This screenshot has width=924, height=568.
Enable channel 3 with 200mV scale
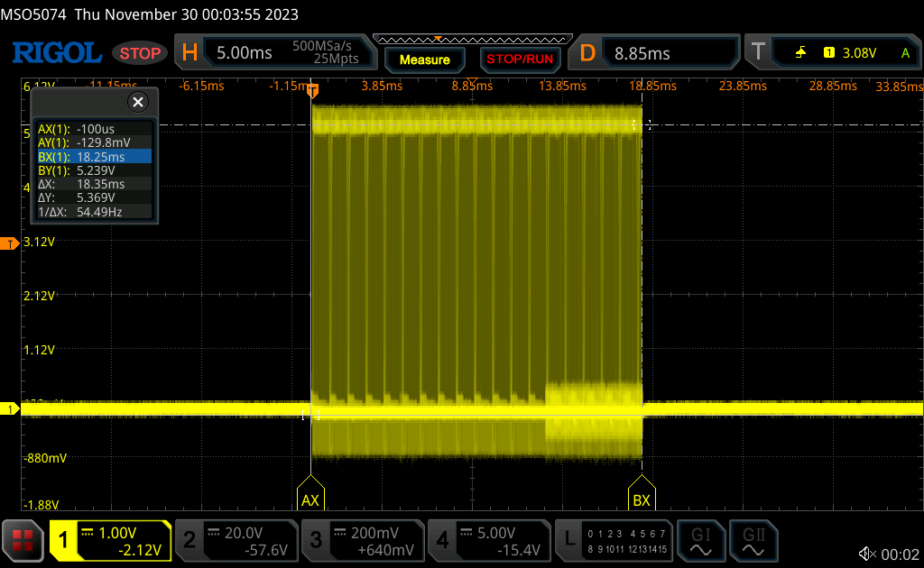(362, 541)
